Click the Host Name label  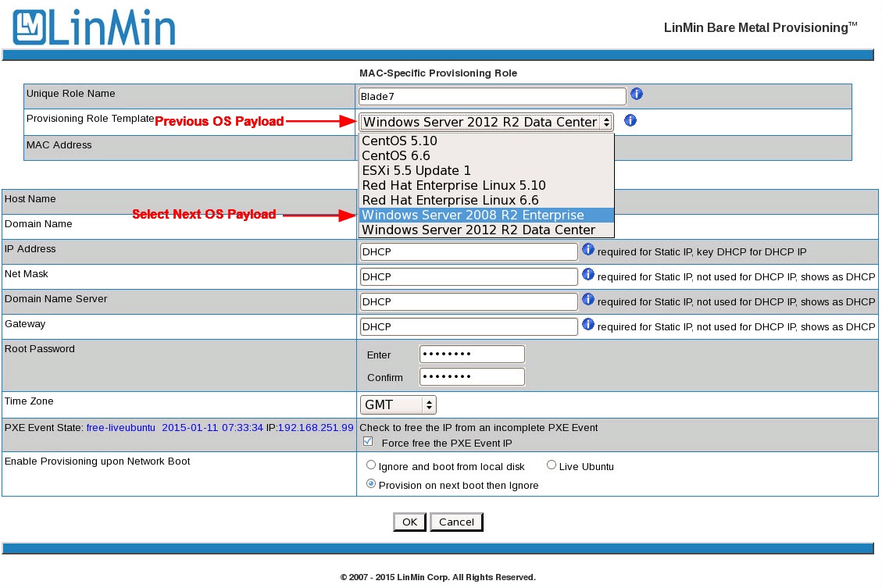30,199
